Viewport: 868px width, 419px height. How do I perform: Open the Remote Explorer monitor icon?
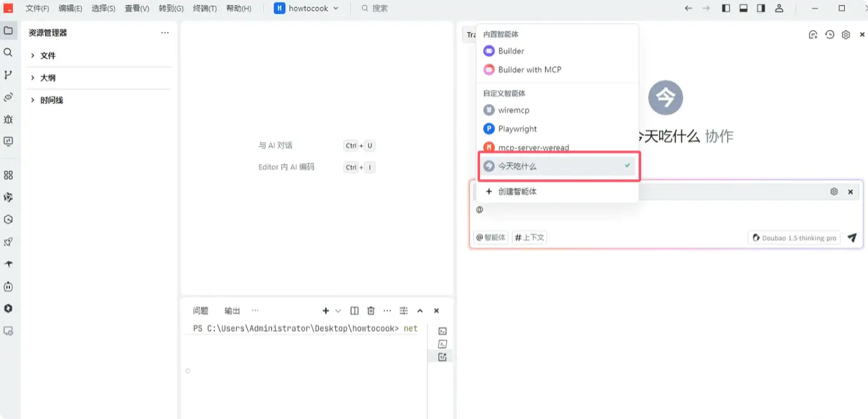pyautogui.click(x=8, y=142)
